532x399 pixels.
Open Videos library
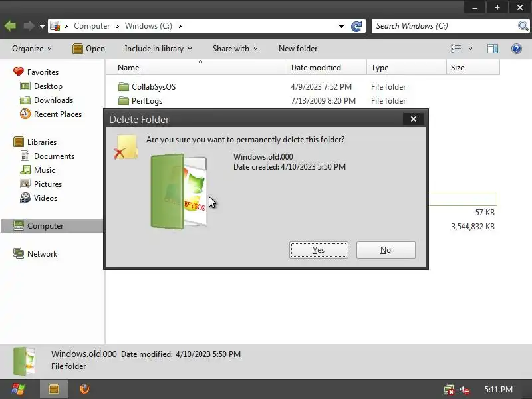45,198
